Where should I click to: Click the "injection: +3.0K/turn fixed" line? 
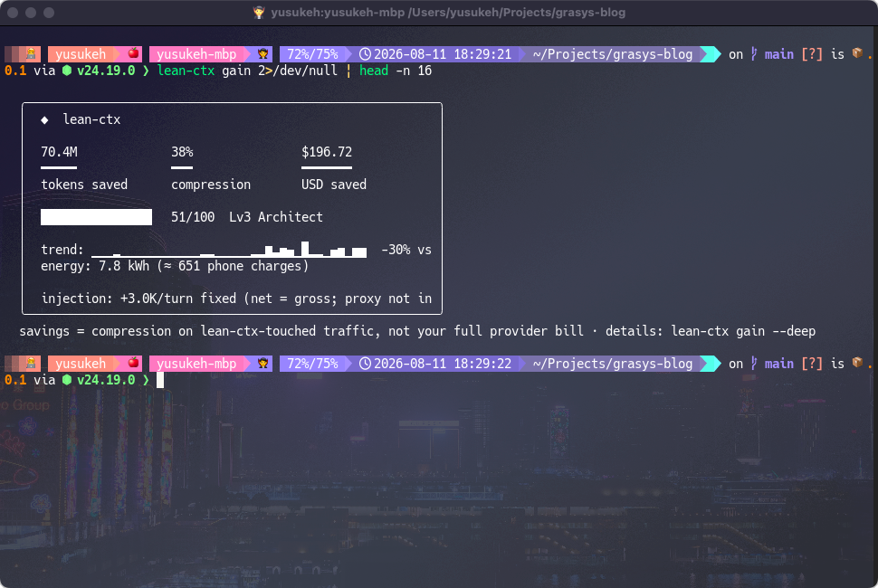click(236, 299)
